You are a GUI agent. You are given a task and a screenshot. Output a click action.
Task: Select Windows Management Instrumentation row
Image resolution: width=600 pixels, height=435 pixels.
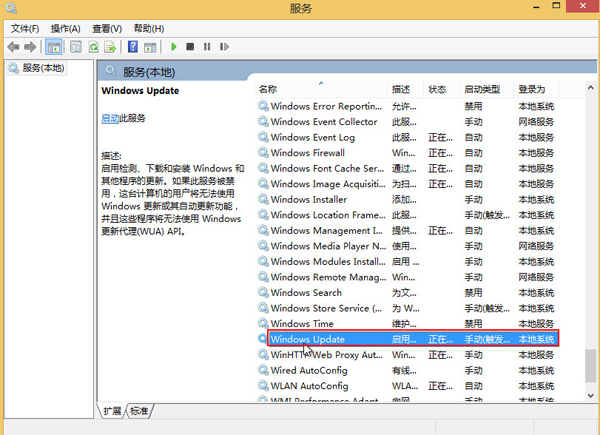coord(408,231)
